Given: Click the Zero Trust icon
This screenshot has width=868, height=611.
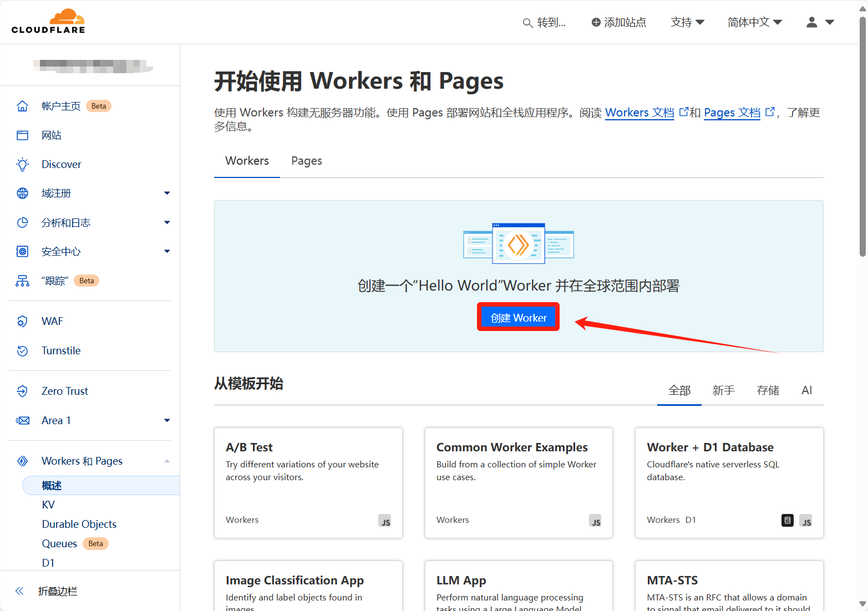Looking at the screenshot, I should pyautogui.click(x=22, y=391).
